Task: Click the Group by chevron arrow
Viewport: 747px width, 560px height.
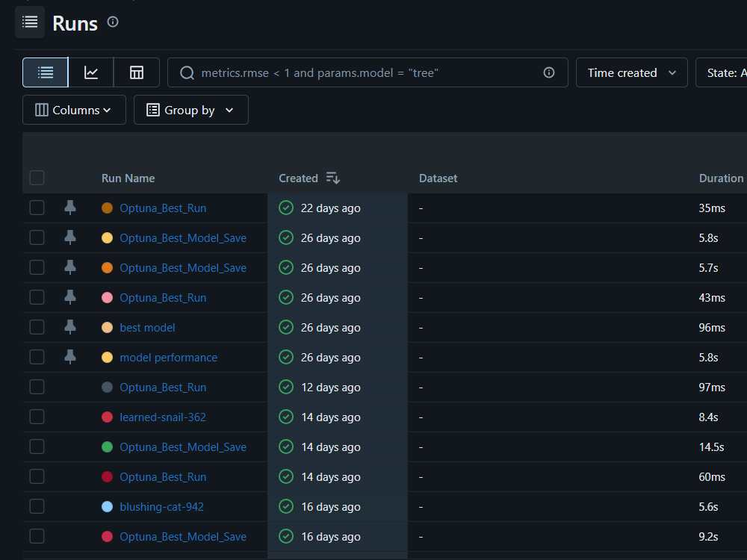Action: [229, 111]
